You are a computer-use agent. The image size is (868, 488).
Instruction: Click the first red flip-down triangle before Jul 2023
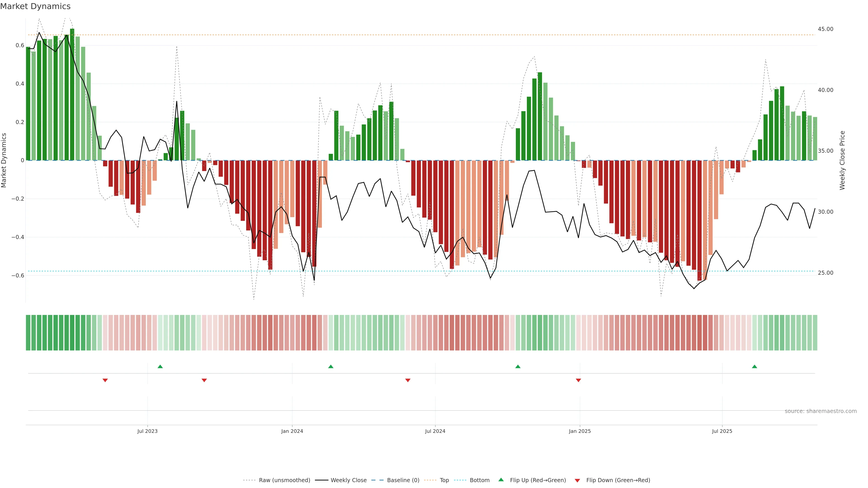[105, 380]
